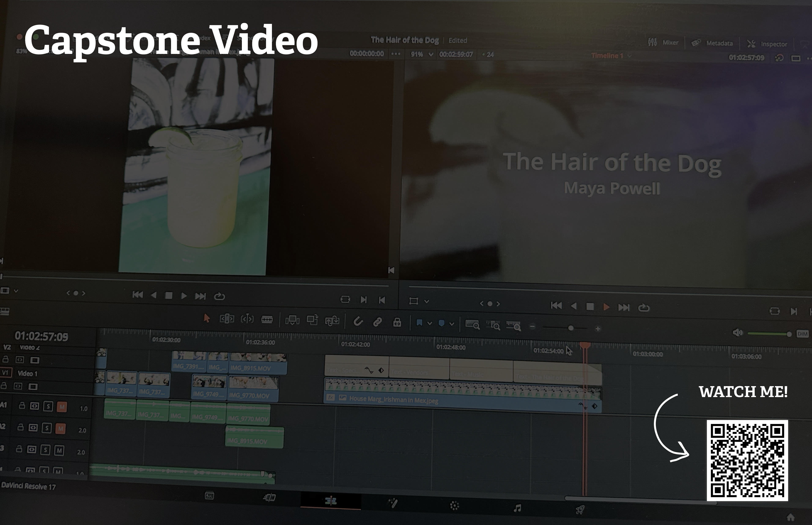
Task: Click the Full Extent Zoom icon
Action: point(473,324)
